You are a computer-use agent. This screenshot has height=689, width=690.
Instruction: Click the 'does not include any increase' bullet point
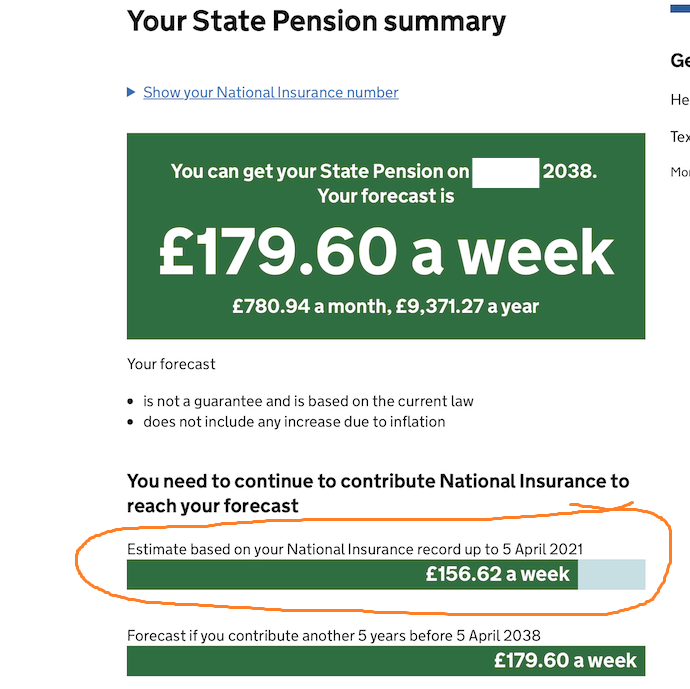point(294,421)
